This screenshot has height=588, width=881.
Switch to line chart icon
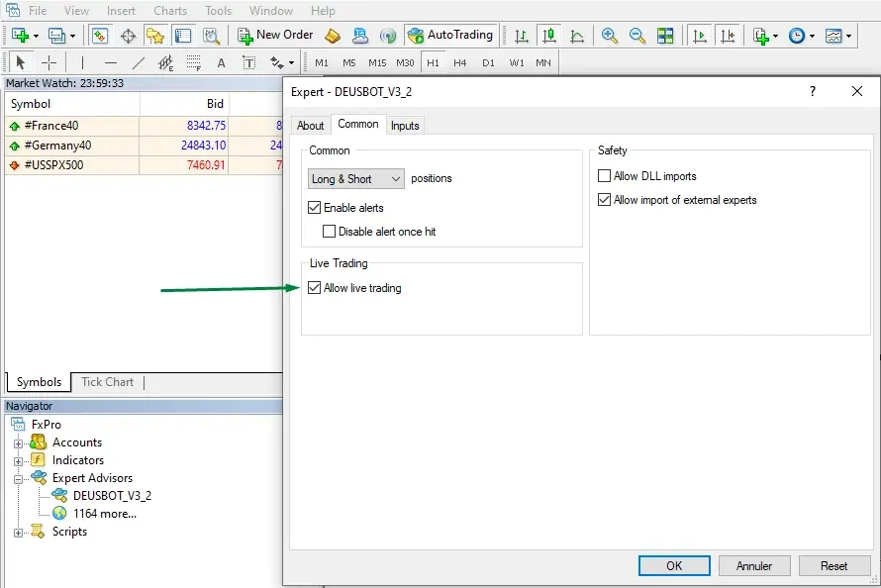[x=577, y=36]
